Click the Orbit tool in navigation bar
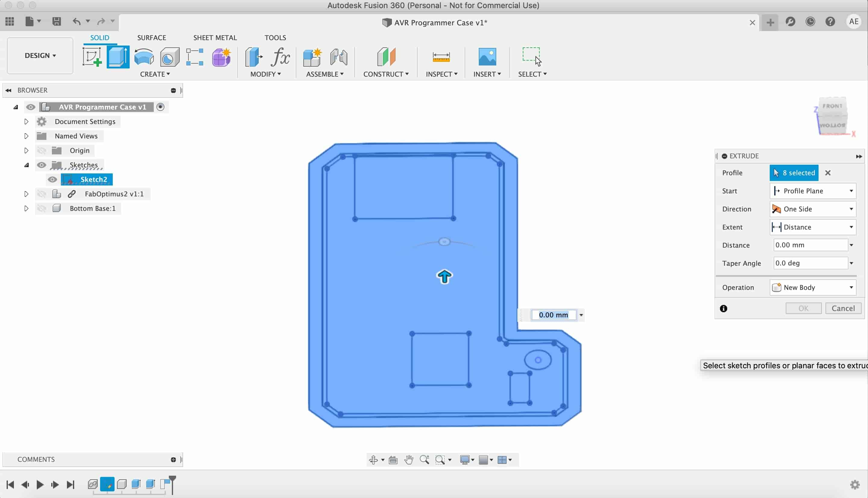The image size is (868, 498). (373, 460)
